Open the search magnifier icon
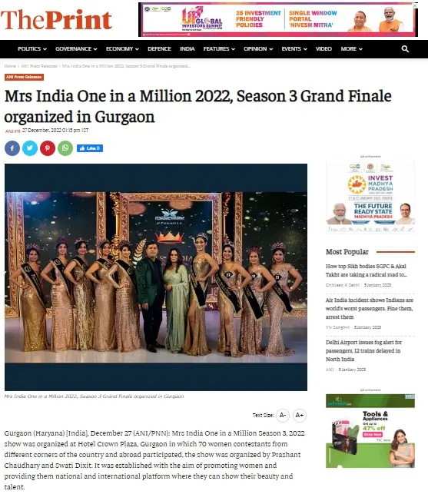This screenshot has height=504, width=428. tap(405, 49)
